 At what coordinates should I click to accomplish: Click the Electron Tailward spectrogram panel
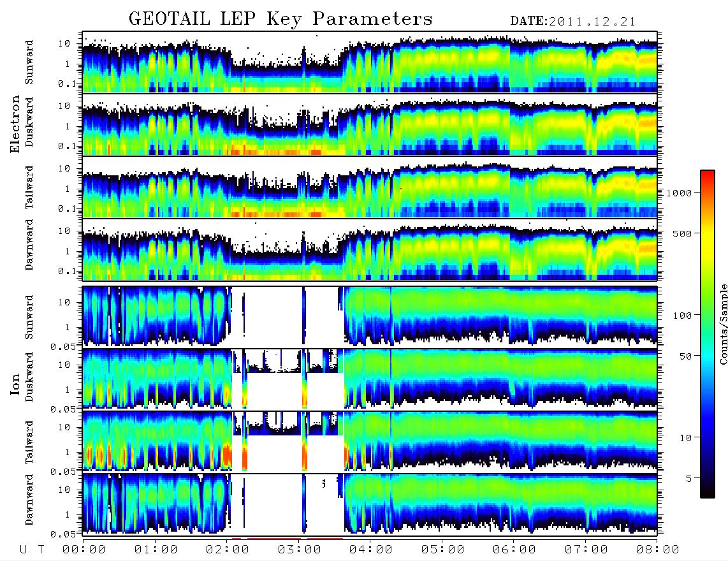(x=370, y=187)
